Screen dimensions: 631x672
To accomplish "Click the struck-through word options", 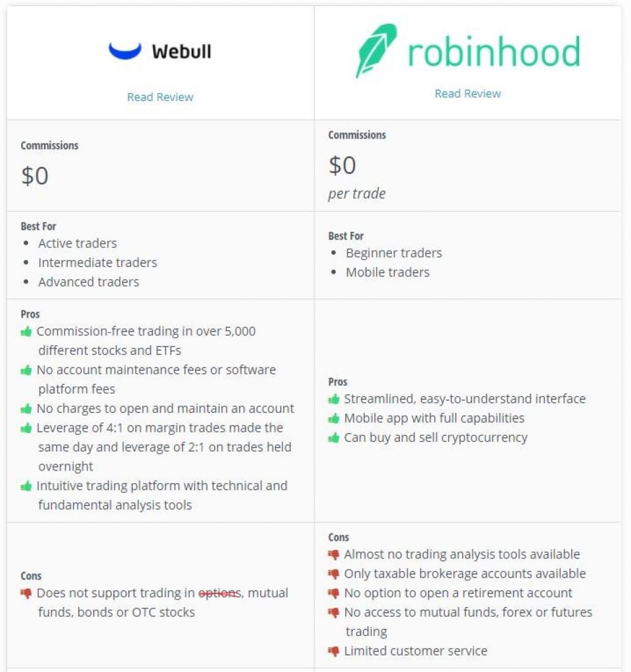I will tap(220, 593).
